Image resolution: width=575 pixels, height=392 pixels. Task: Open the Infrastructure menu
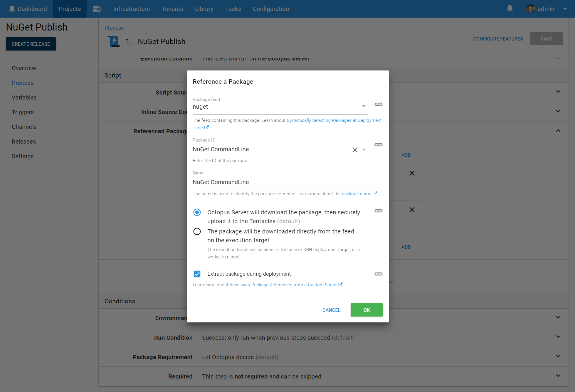[131, 9]
